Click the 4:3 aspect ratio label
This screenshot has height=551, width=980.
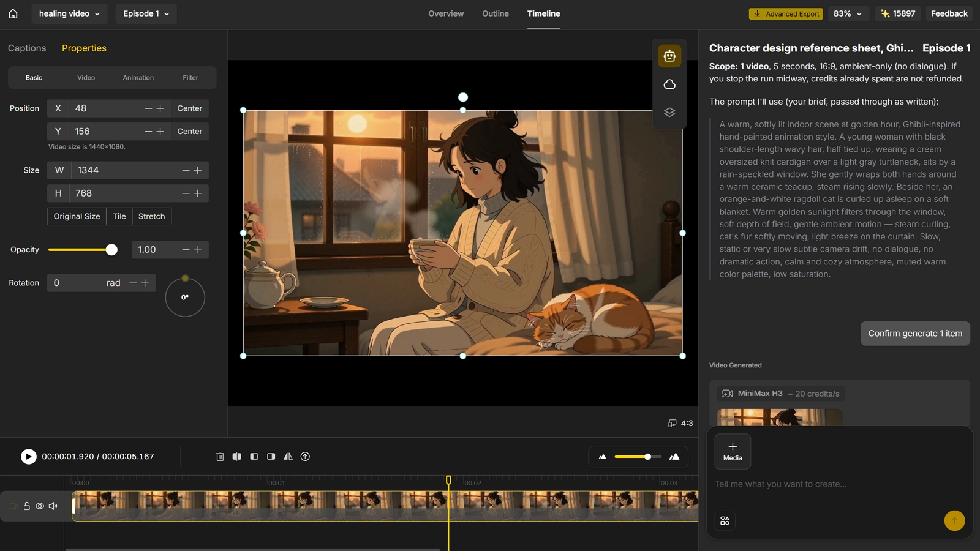click(687, 423)
